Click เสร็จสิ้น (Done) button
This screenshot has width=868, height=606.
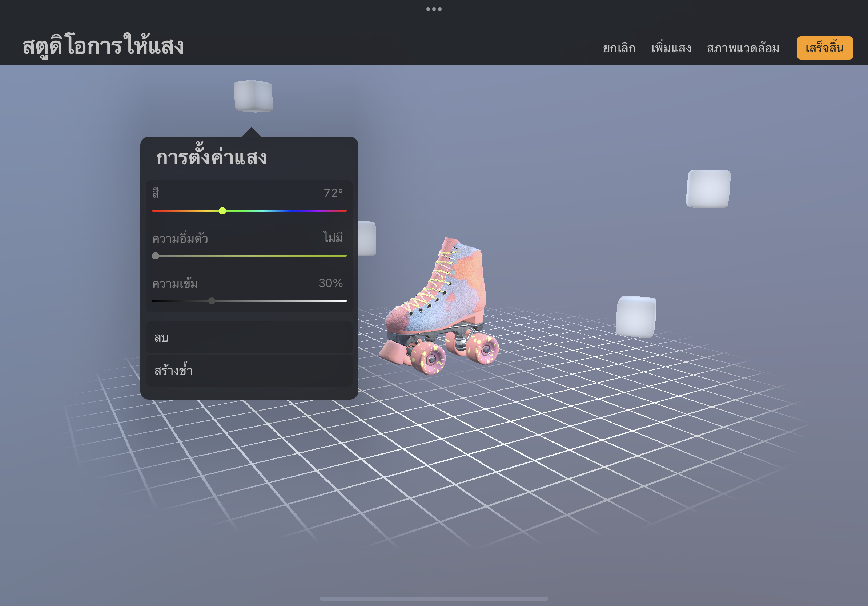[824, 48]
